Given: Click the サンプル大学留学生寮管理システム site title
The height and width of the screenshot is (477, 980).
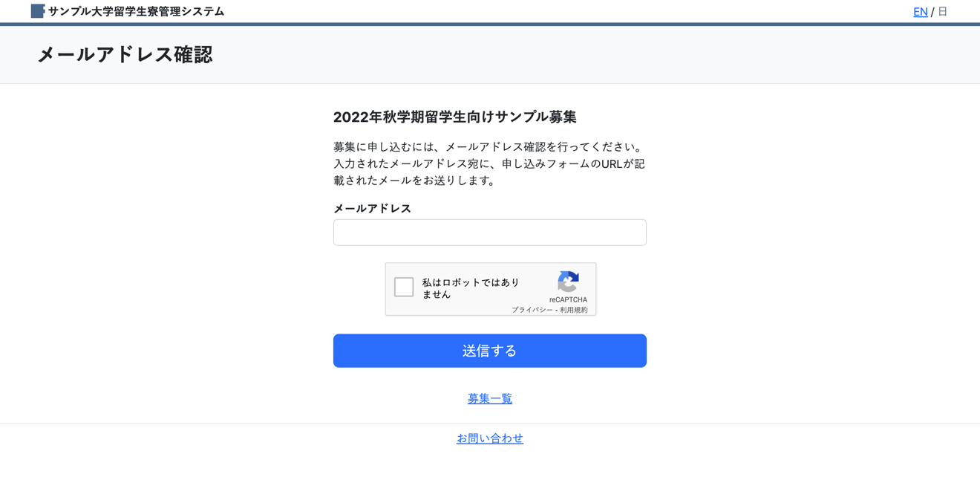Looking at the screenshot, I should (136, 11).
